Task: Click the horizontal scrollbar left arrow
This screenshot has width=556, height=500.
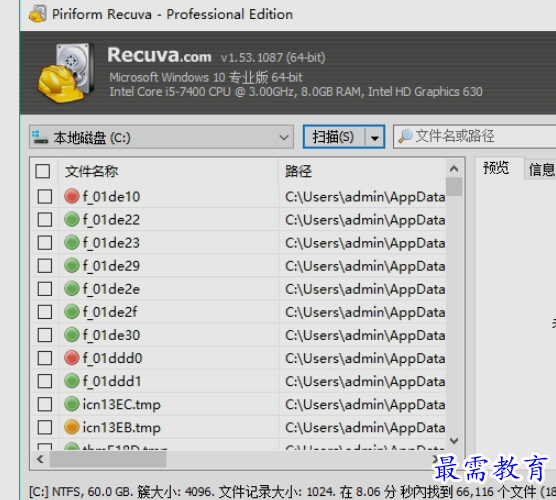Action: (x=40, y=460)
